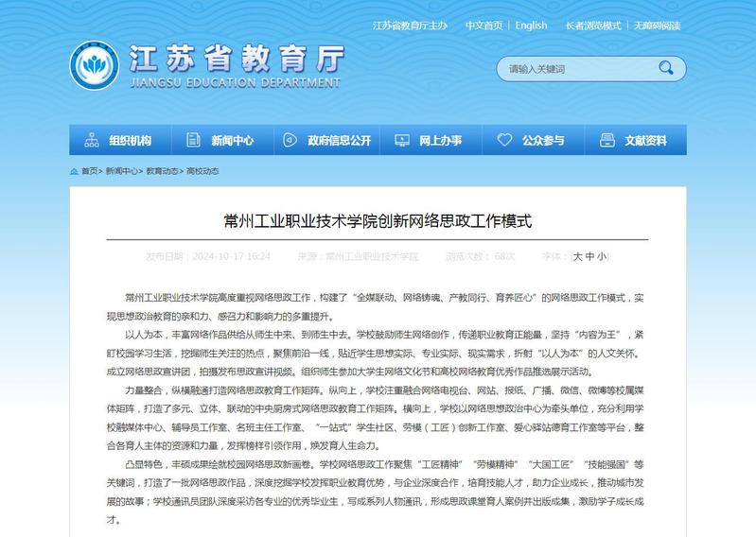Set font size to 中 (medium)
Viewport: 756px width, 537px height.
589,256
